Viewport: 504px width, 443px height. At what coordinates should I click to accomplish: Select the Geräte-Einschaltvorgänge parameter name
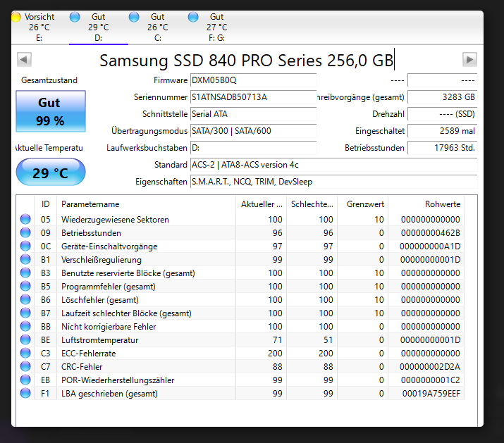click(x=109, y=247)
